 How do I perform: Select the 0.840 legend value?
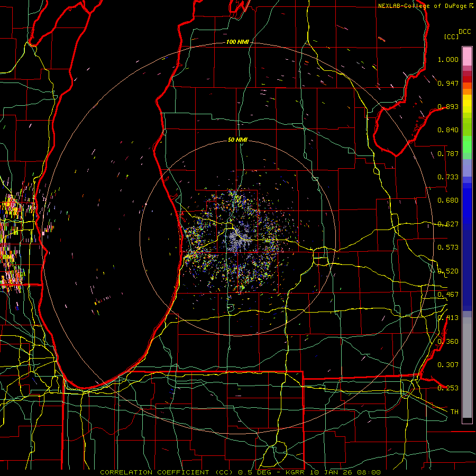(x=448, y=130)
